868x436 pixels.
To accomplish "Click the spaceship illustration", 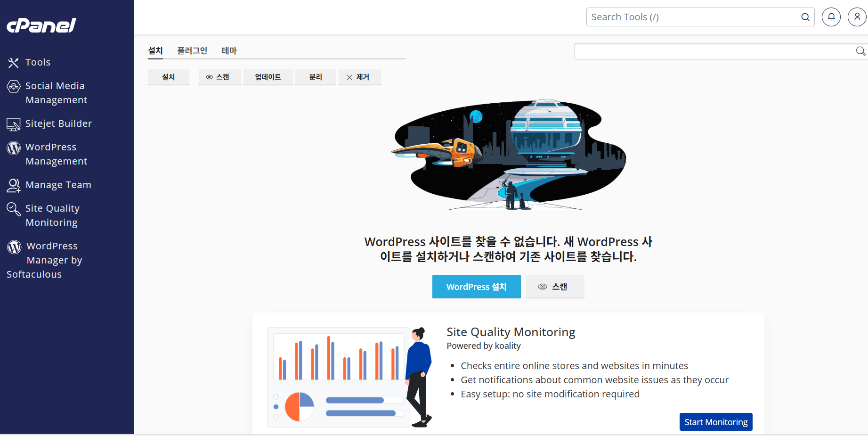I will [509, 155].
